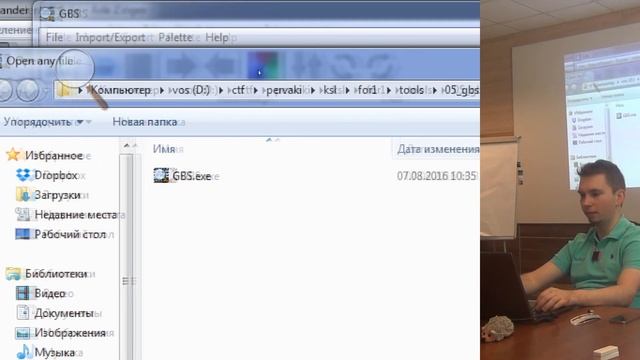
Task: Click the colored palette toolbar icon
Action: pyautogui.click(x=263, y=65)
